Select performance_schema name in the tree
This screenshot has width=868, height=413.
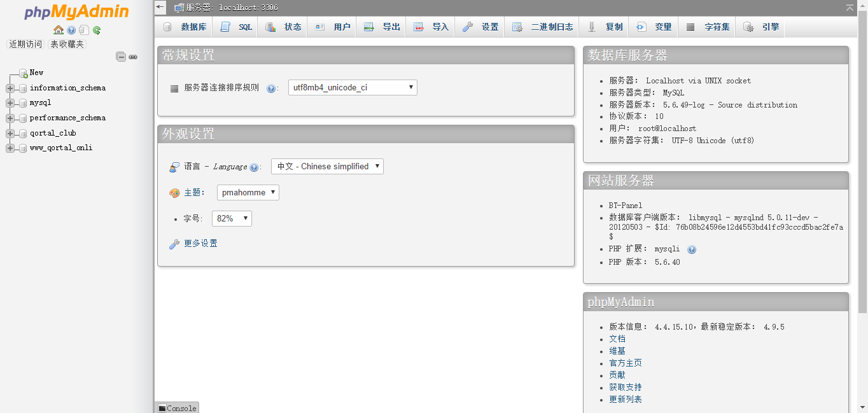pos(67,118)
